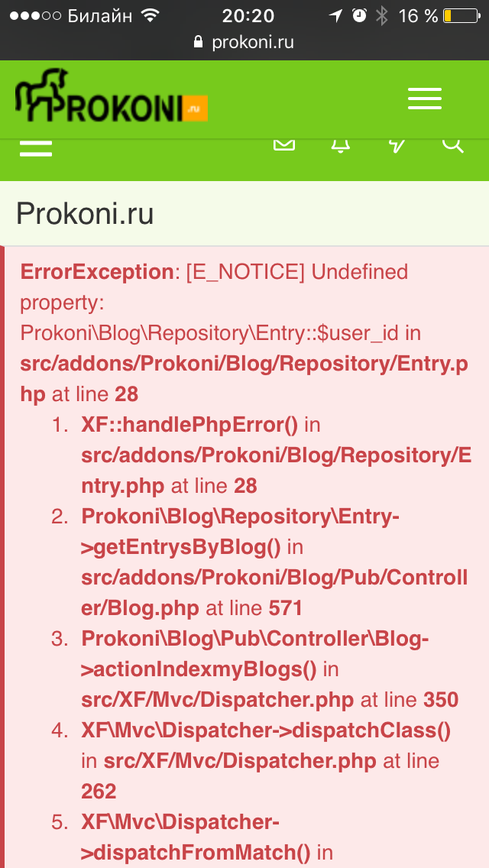This screenshot has width=489, height=868.
Task: Tap the battery indicator in status bar
Action: (461, 16)
